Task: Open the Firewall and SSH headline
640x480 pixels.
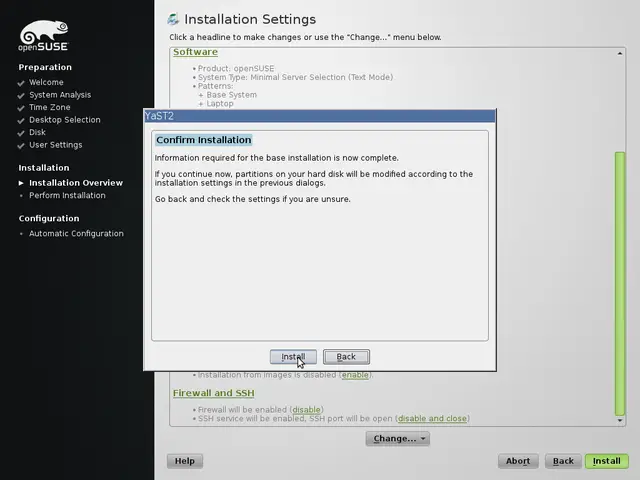Action: point(213,393)
